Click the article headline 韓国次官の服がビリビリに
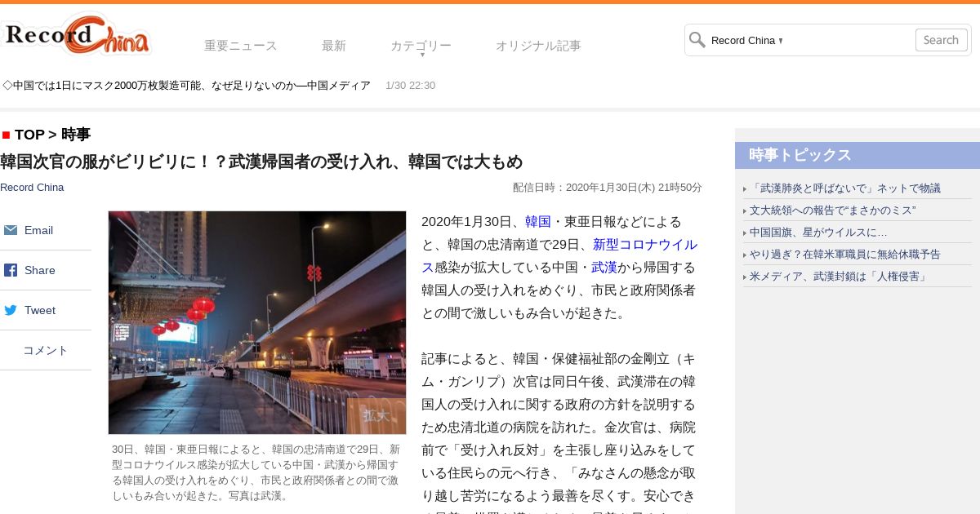 click(261, 162)
